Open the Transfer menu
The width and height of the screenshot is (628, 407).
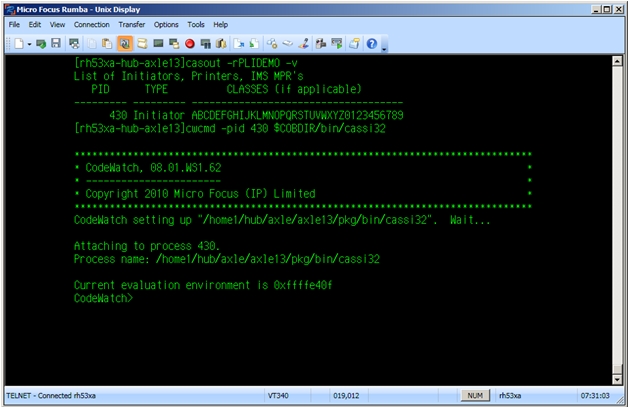(131, 24)
